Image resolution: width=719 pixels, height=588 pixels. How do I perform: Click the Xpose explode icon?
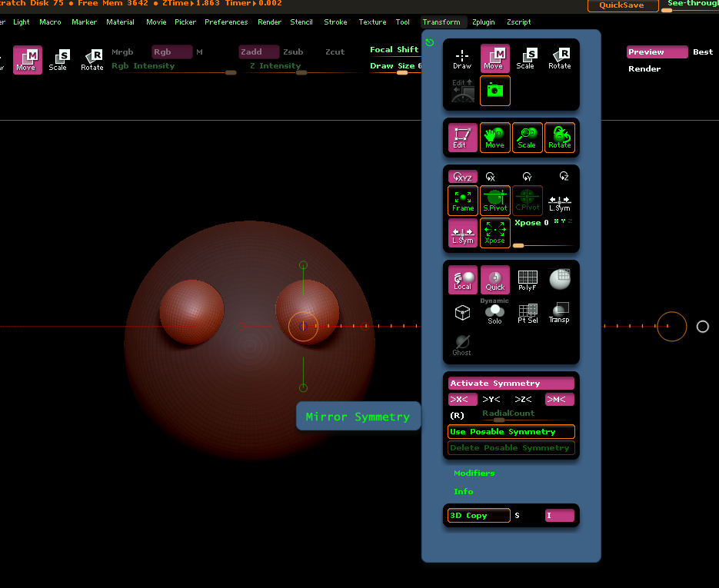(x=495, y=233)
